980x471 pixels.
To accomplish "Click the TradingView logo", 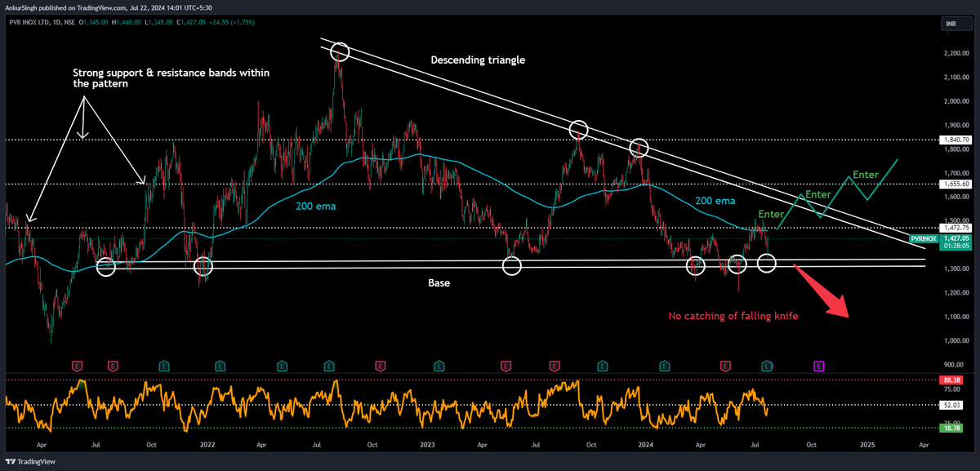I will [x=29, y=460].
